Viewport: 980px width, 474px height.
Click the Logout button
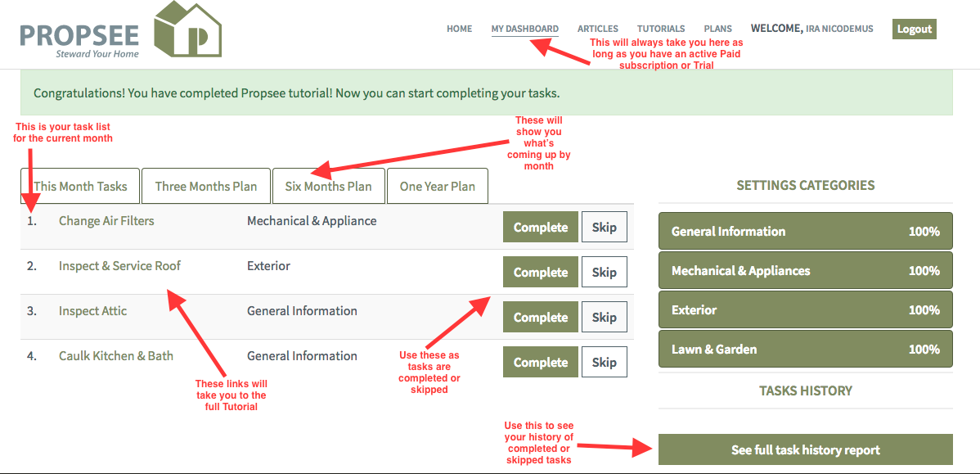point(915,29)
